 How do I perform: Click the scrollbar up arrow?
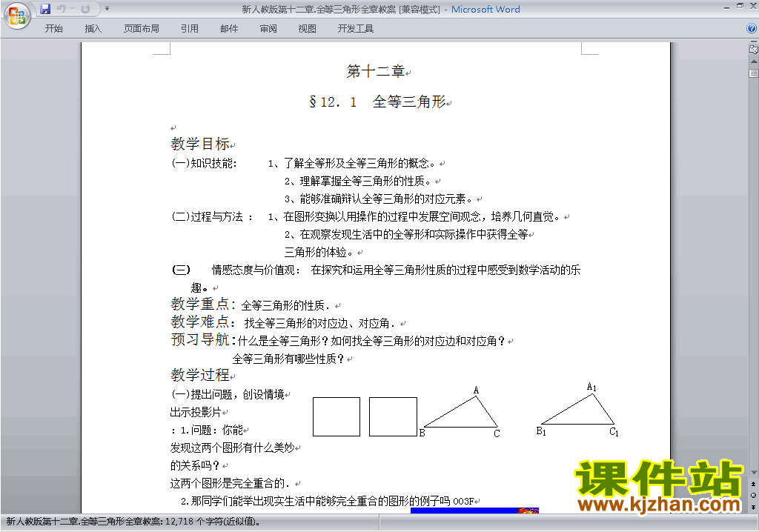(x=754, y=61)
